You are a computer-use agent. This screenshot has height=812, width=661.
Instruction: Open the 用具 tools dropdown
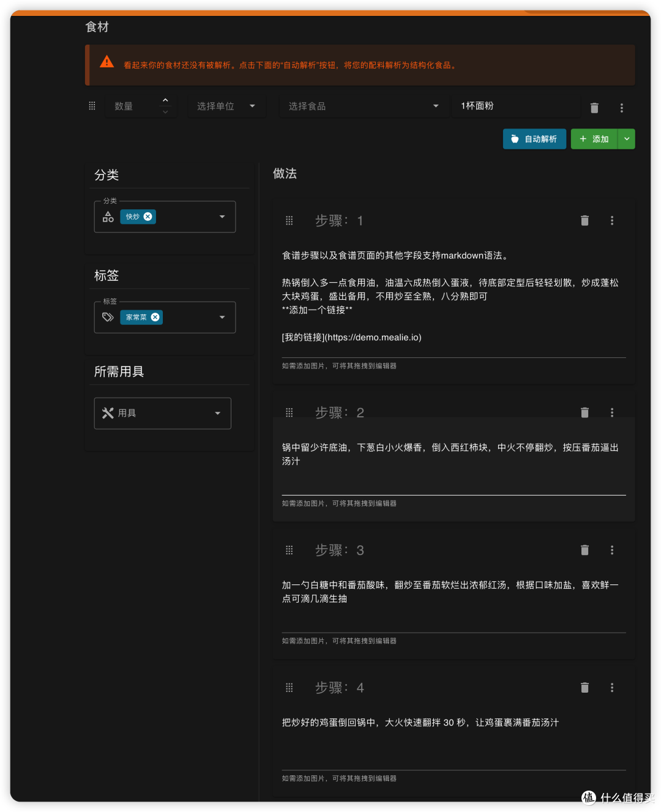click(163, 413)
